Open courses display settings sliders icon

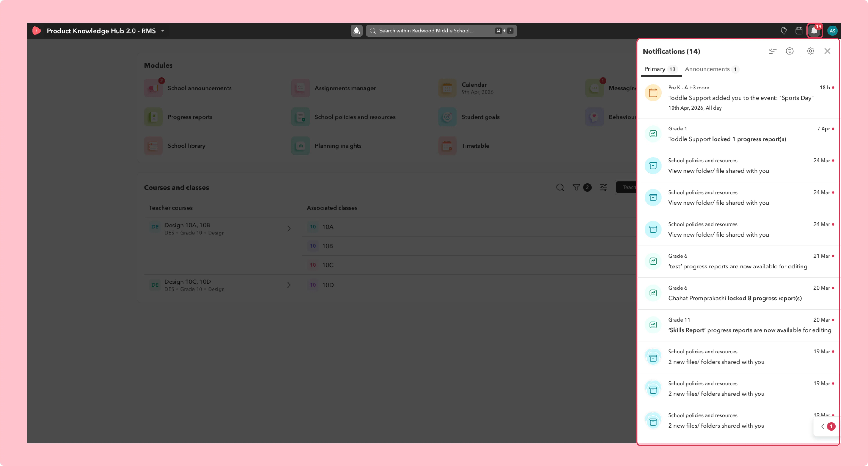604,187
